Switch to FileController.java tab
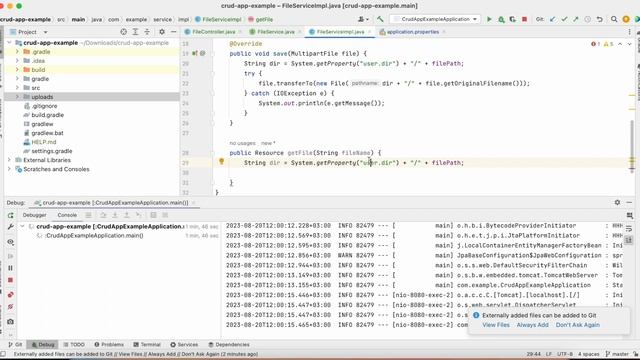 213,32
